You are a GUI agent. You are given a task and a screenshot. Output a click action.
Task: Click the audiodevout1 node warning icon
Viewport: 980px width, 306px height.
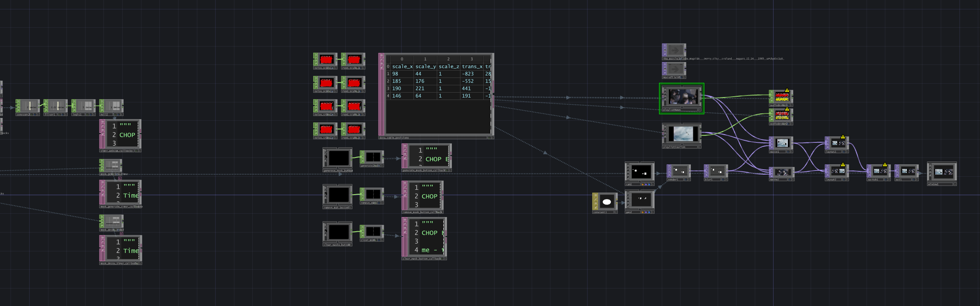click(787, 91)
